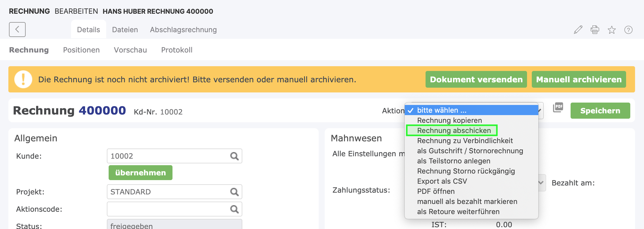The image size is (644, 229).
Task: Mark invoice as favorite with star icon
Action: click(x=611, y=30)
